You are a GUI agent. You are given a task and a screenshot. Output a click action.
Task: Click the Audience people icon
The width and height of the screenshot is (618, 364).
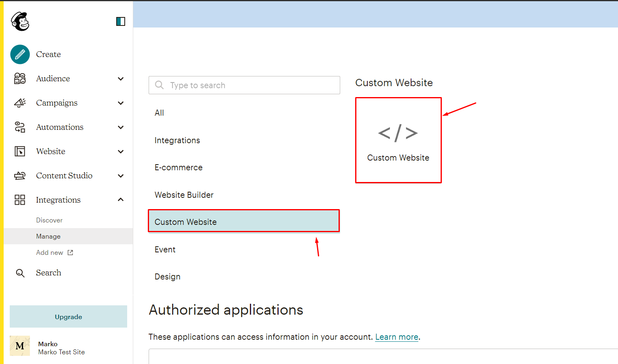[x=20, y=78]
